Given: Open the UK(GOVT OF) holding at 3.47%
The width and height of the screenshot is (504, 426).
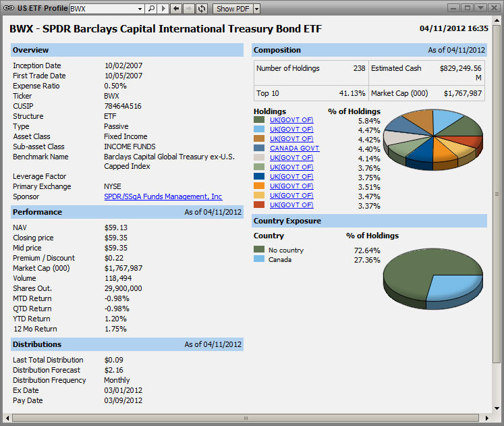Looking at the screenshot, I should tap(291, 196).
